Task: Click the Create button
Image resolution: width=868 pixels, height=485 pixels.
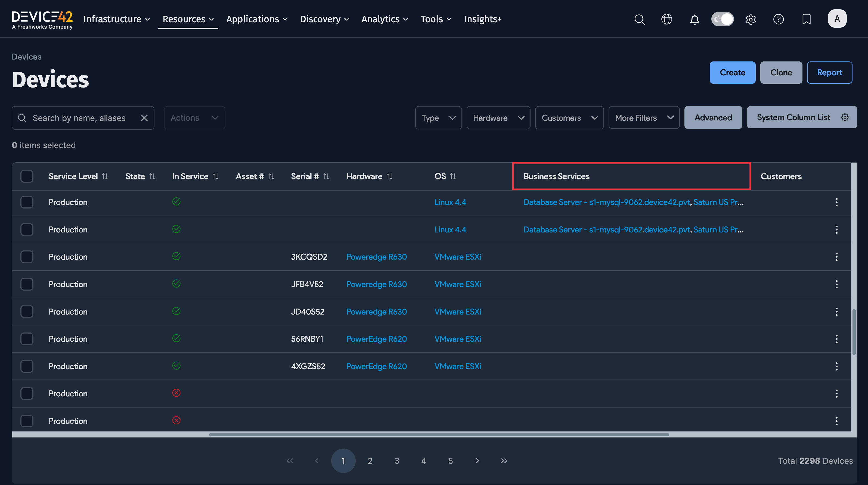Action: [732, 72]
